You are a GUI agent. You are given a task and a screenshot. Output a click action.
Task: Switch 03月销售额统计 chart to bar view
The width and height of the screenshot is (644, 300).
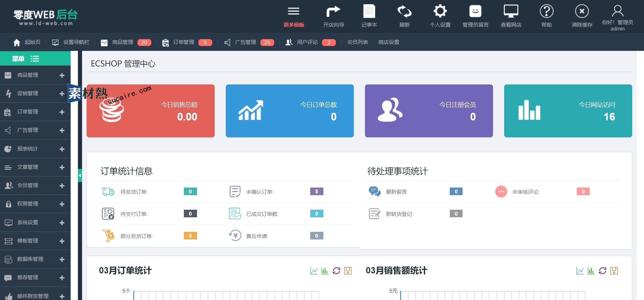click(591, 271)
